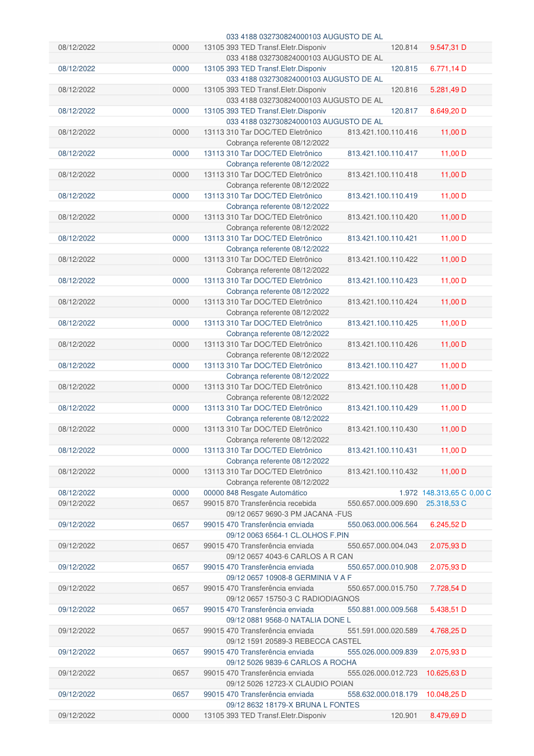Select the 6.771,14 D TED amount
This screenshot has height=756, width=534.
[x=448, y=69]
